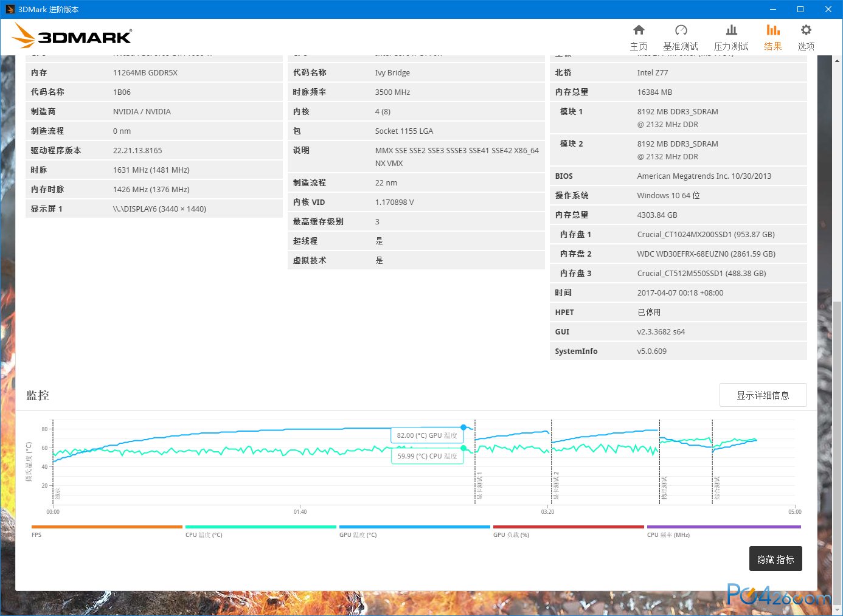Select the GUI version v2.3.3682 s64
Screen dimensions: 843x616
click(661, 332)
